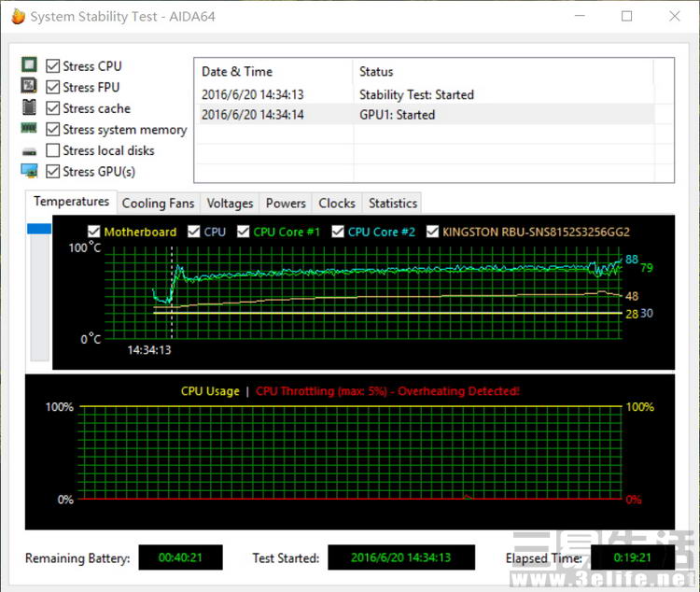700x592 pixels.
Task: Hide the Motherboard temperature graph line
Action: click(93, 232)
